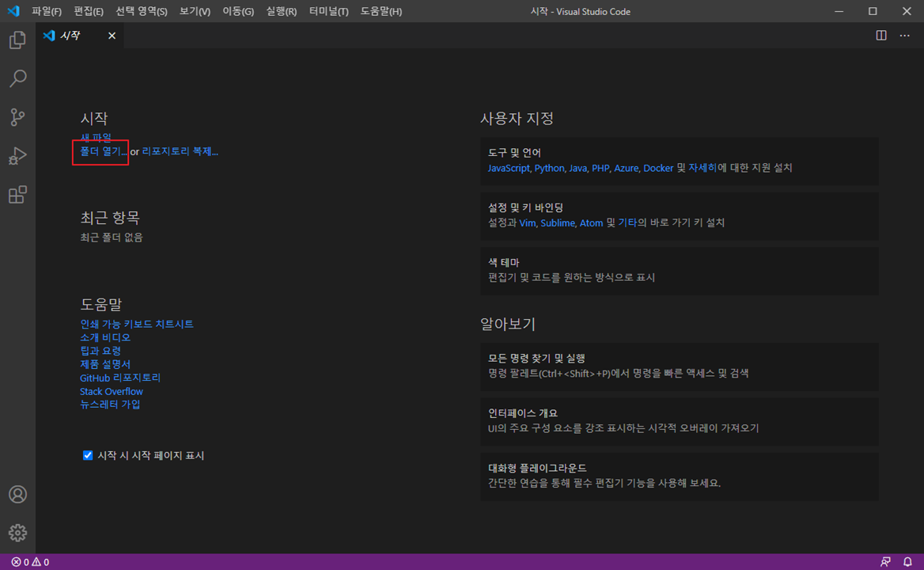Image resolution: width=924 pixels, height=570 pixels.
Task: Click the VS Code logo in title bar
Action: point(13,11)
